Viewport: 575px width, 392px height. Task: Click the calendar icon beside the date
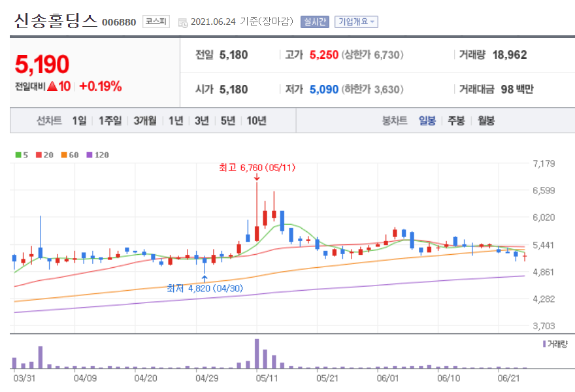183,23
